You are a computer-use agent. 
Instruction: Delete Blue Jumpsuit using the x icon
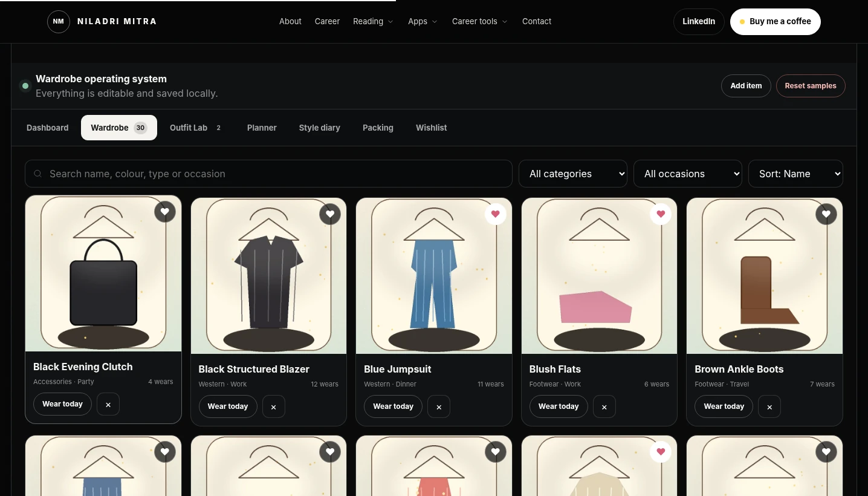pos(439,407)
